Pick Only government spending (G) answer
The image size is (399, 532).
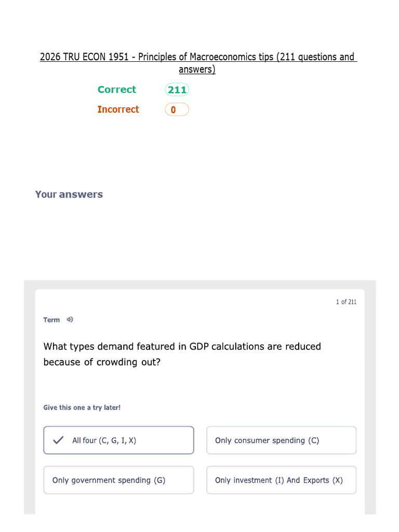(x=118, y=480)
